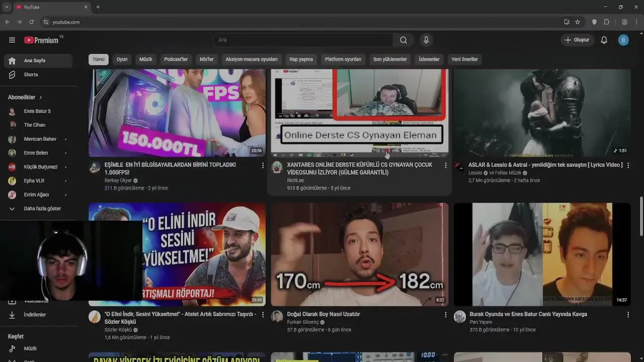
Task: Click the YouTube Premium logo
Action: (x=41, y=40)
